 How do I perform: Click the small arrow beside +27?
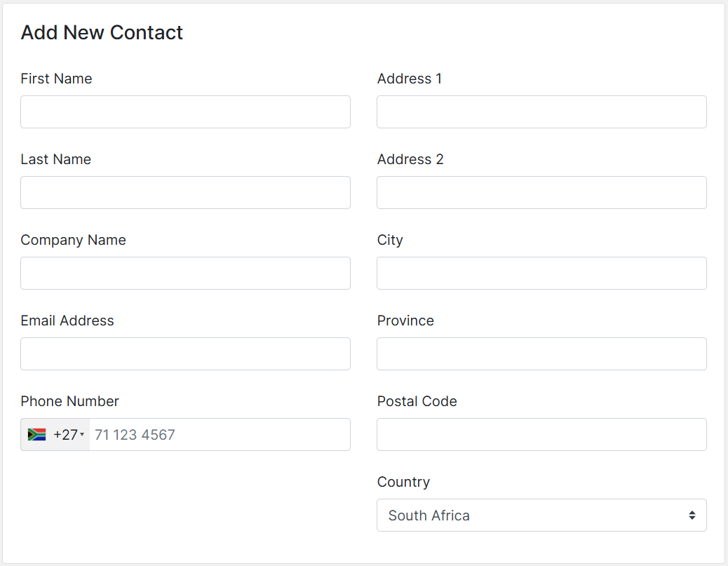[x=82, y=435]
